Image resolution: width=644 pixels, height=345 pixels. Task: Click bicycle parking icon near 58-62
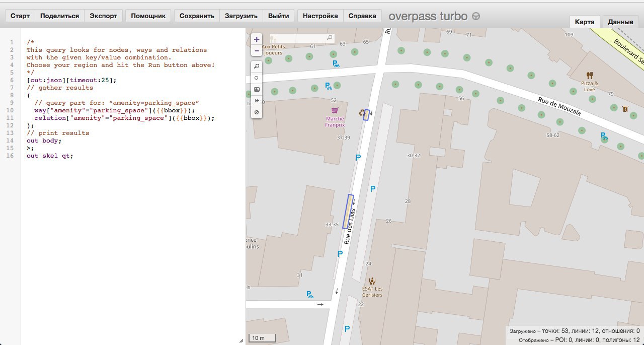coord(604,136)
